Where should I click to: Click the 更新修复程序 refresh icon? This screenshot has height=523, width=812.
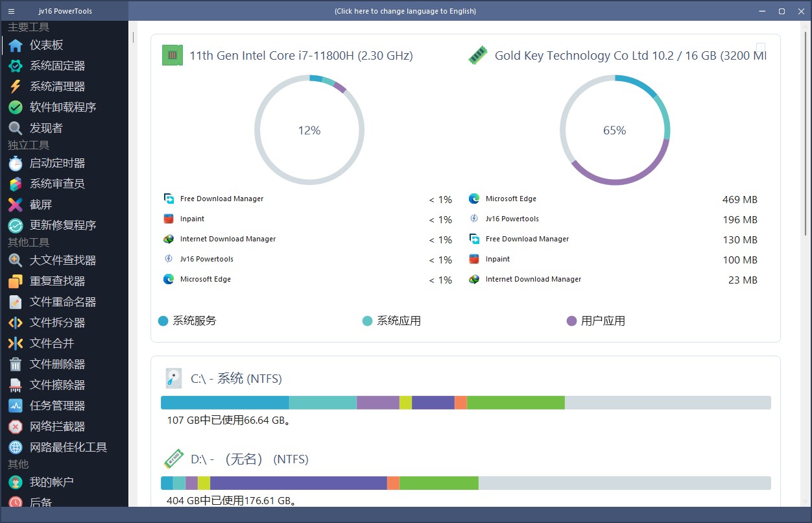click(x=16, y=226)
